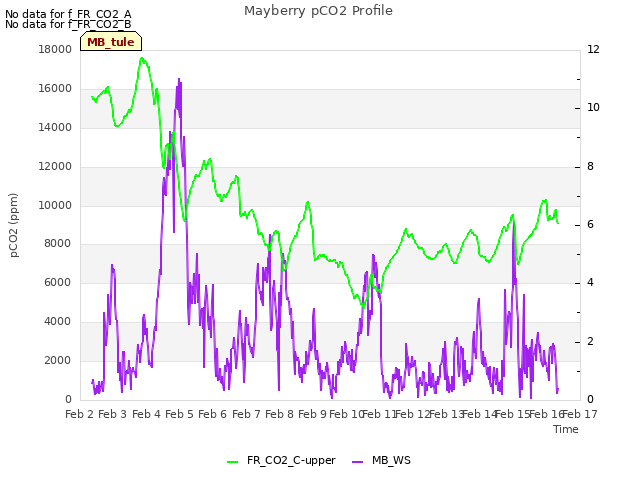Click the 4000 left axis value

pyautogui.click(x=58, y=322)
